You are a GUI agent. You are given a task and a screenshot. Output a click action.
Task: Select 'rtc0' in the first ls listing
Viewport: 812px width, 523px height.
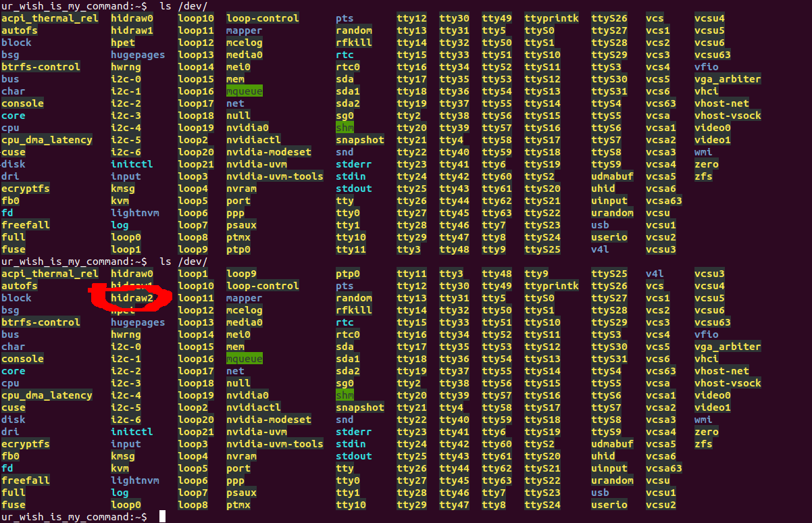click(x=348, y=67)
